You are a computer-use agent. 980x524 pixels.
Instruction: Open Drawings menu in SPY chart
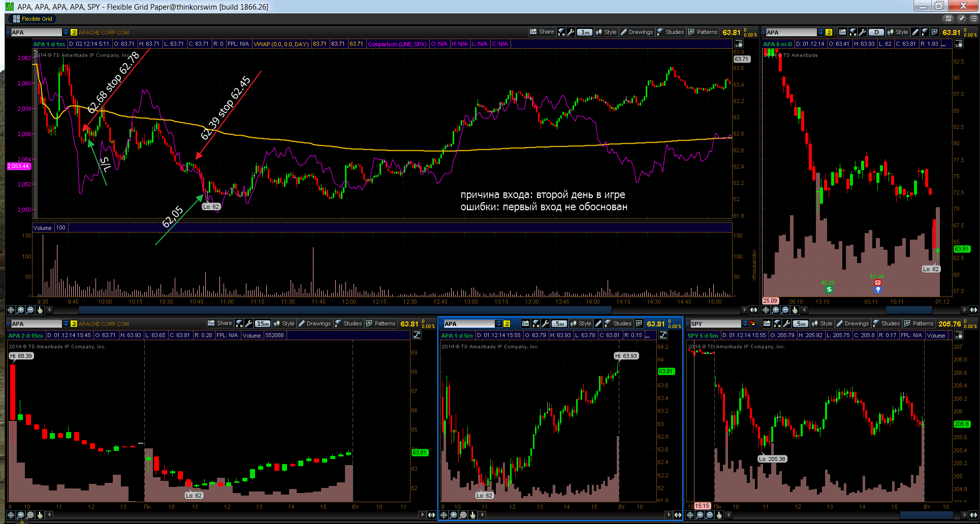pyautogui.click(x=852, y=323)
